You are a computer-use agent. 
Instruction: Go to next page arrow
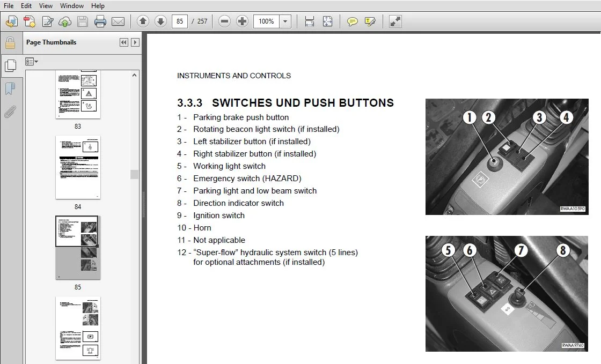(x=160, y=21)
